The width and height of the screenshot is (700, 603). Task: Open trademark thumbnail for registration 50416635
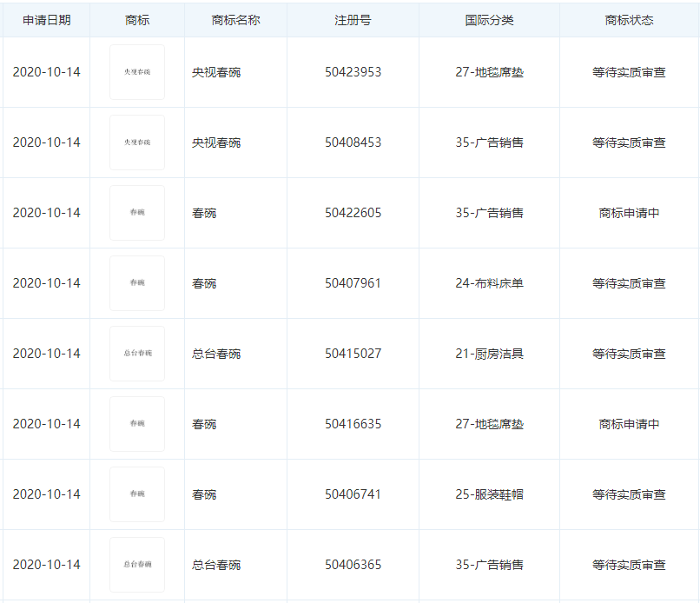click(137, 424)
